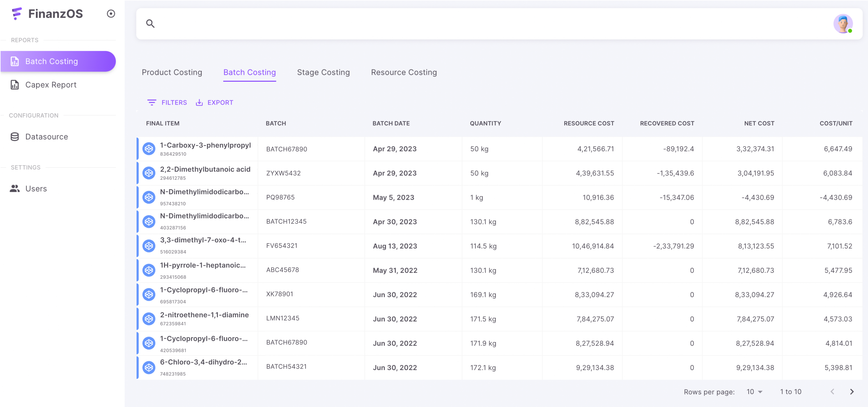The image size is (868, 407).
Task: Click the Datasource database icon
Action: click(x=15, y=137)
